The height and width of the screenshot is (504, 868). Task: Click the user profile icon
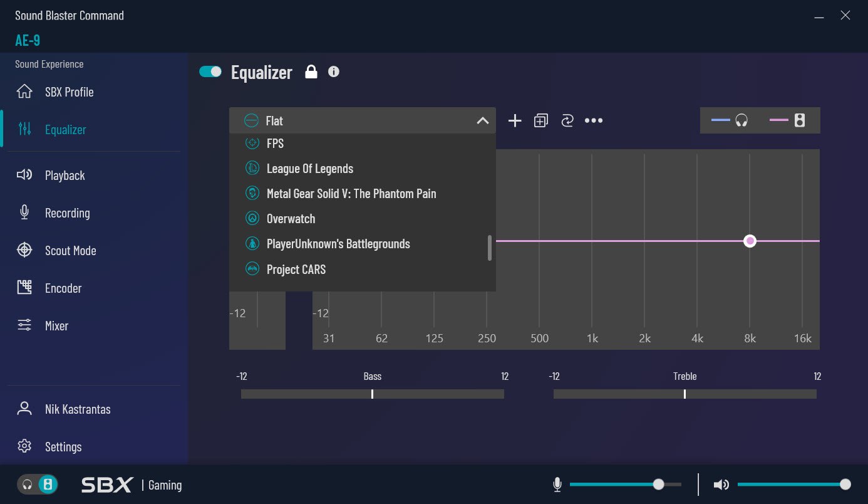[x=24, y=409]
